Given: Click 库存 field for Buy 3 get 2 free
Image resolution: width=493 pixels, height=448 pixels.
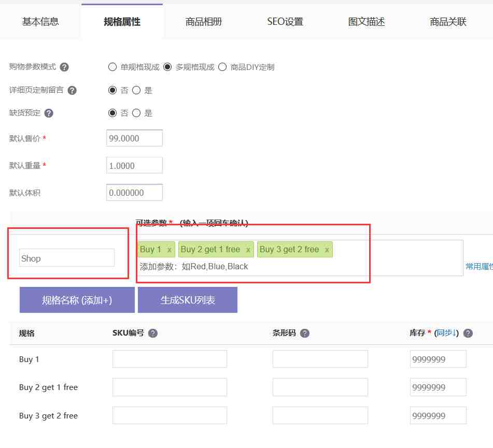Looking at the screenshot, I should 438,416.
